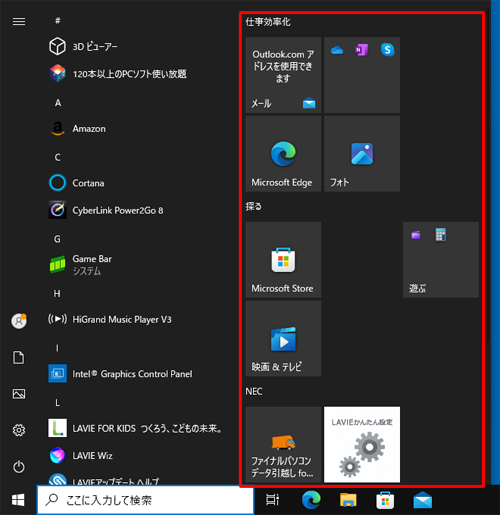This screenshot has height=515, width=500.
Task: Open the user account icon in the sidebar
Action: tap(19, 321)
